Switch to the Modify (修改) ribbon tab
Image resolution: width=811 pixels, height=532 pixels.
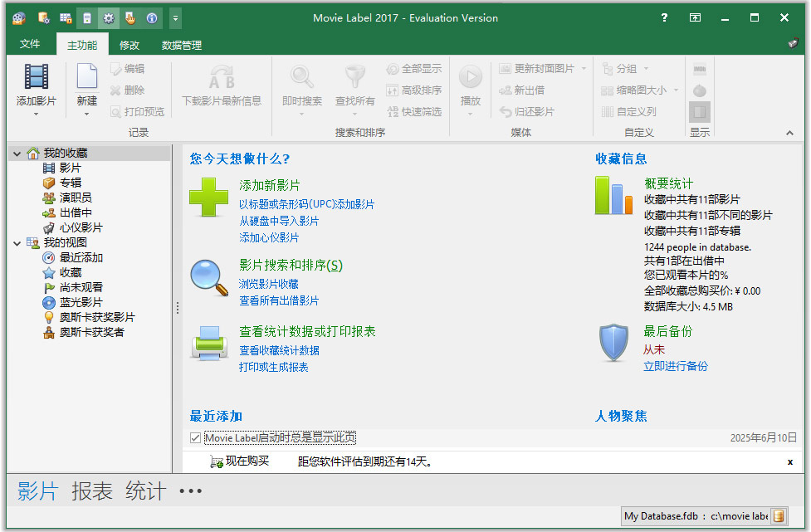point(129,45)
